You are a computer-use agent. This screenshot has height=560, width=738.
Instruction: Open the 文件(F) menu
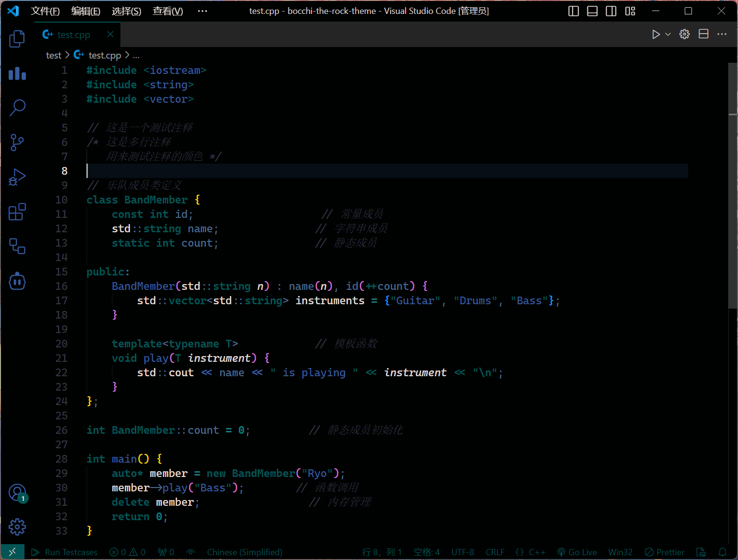coord(45,11)
